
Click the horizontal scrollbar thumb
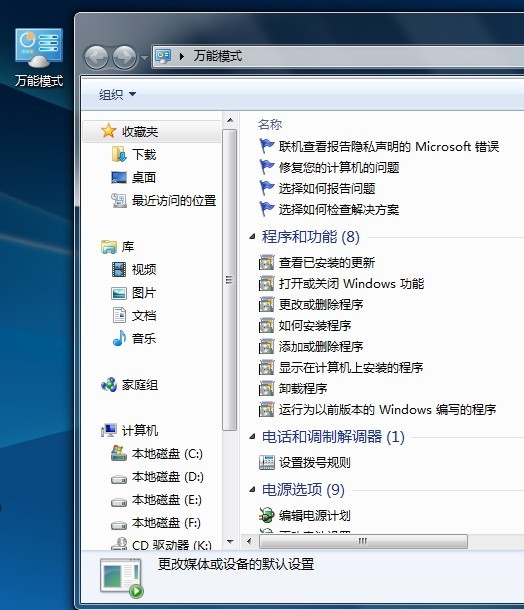363,541
